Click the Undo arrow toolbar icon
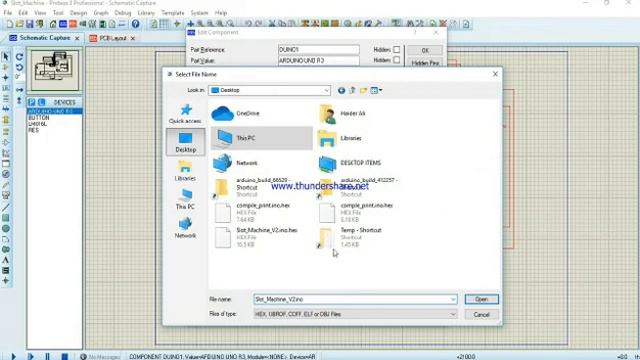The width and height of the screenshot is (640, 360). tap(248, 24)
